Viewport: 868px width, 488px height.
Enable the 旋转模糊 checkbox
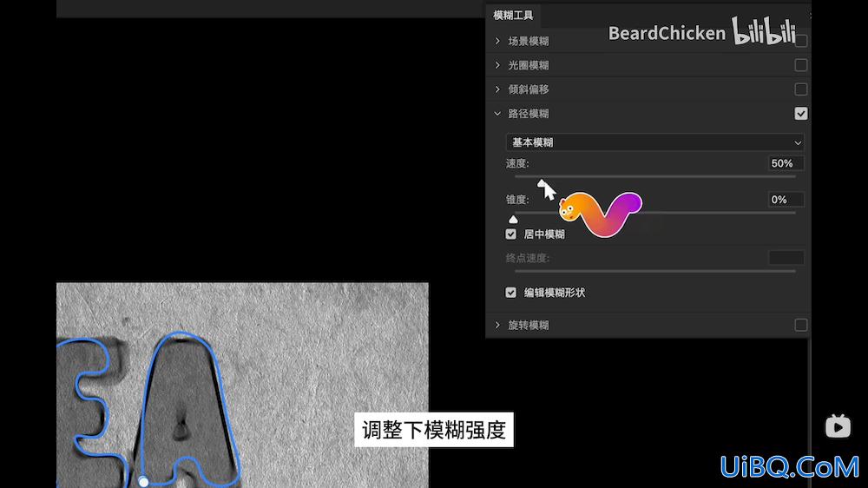pyautogui.click(x=800, y=325)
